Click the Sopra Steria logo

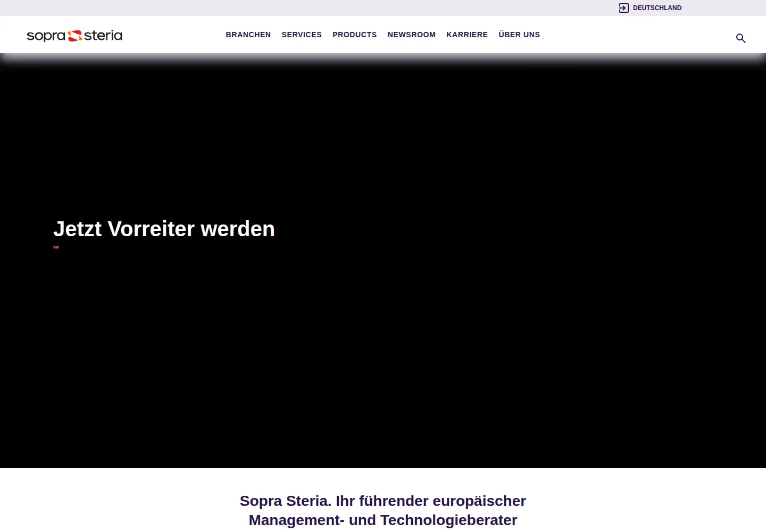(74, 36)
